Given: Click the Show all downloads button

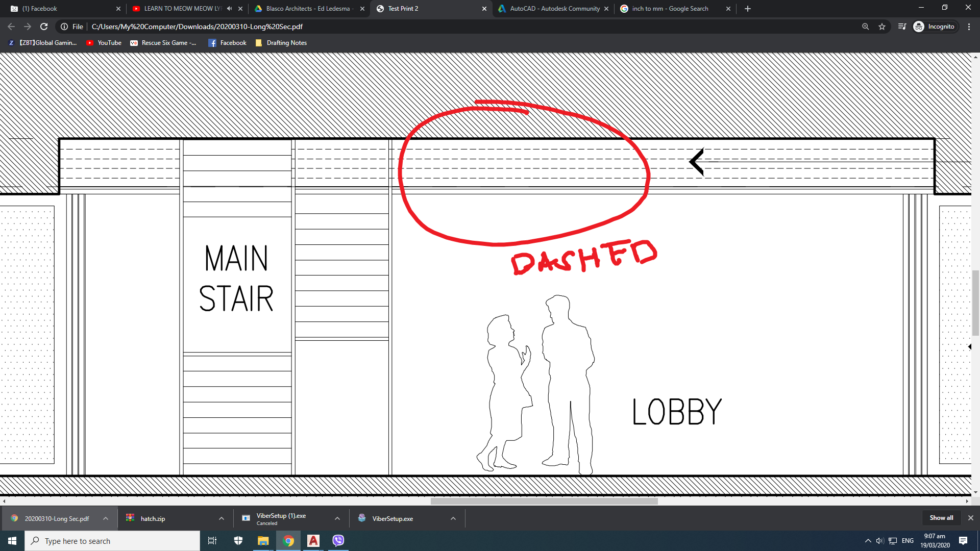Looking at the screenshot, I should [941, 517].
